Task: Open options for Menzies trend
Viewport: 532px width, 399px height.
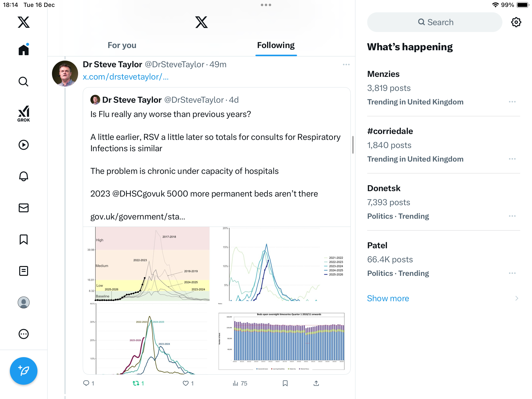Action: (512, 102)
